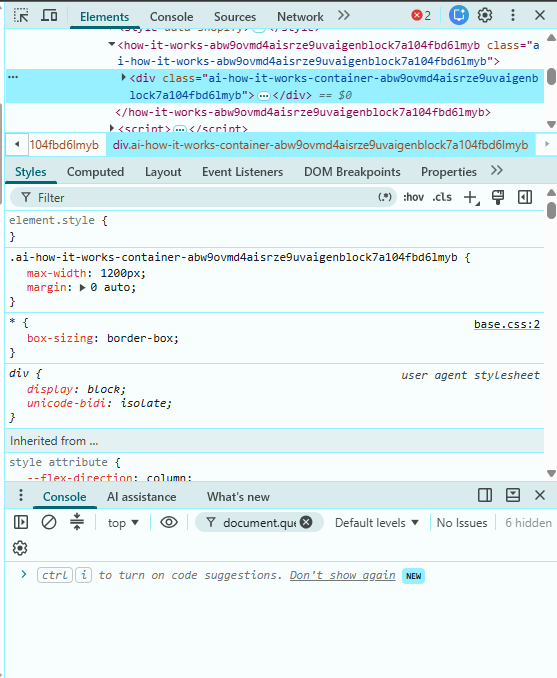The image size is (557, 678).
Task: Switch to the Computed tab
Action: click(96, 172)
